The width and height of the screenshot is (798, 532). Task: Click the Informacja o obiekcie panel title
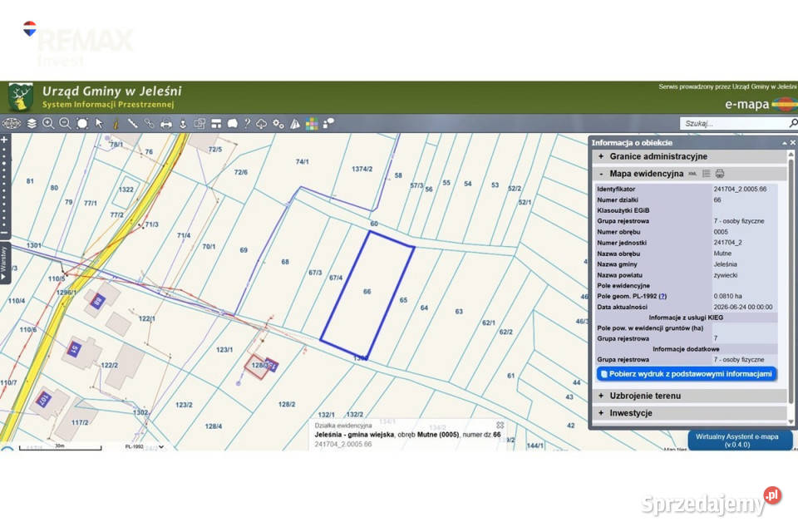pyautogui.click(x=632, y=143)
